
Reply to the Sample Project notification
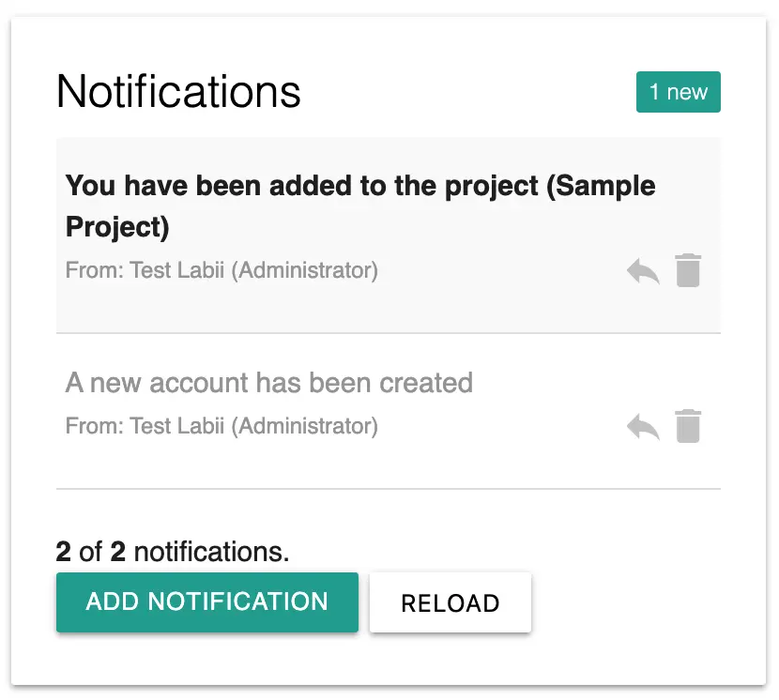pos(643,272)
